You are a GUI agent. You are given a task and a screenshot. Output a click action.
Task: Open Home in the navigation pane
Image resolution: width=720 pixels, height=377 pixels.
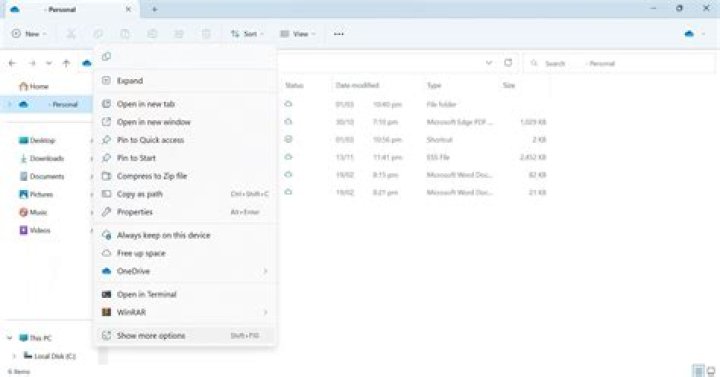34,86
